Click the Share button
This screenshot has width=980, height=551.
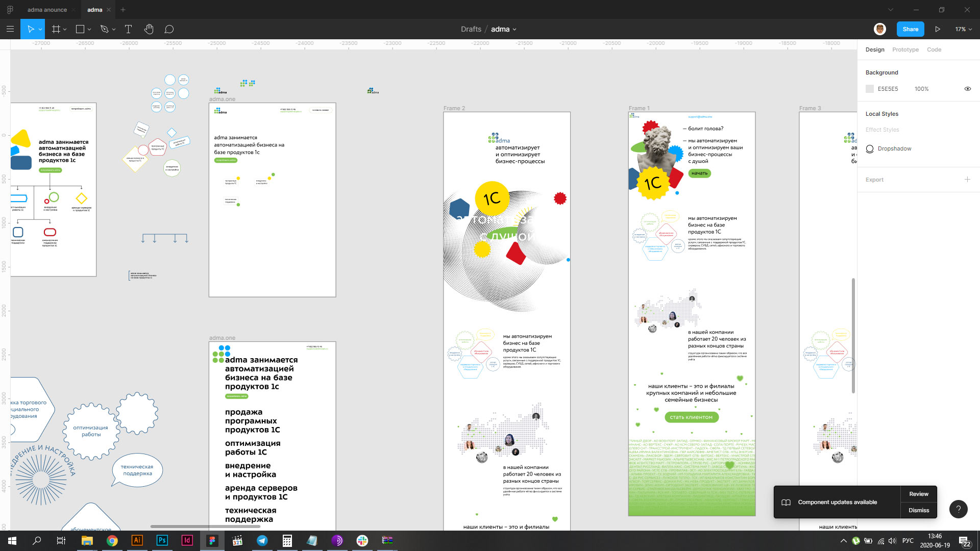pyautogui.click(x=910, y=29)
